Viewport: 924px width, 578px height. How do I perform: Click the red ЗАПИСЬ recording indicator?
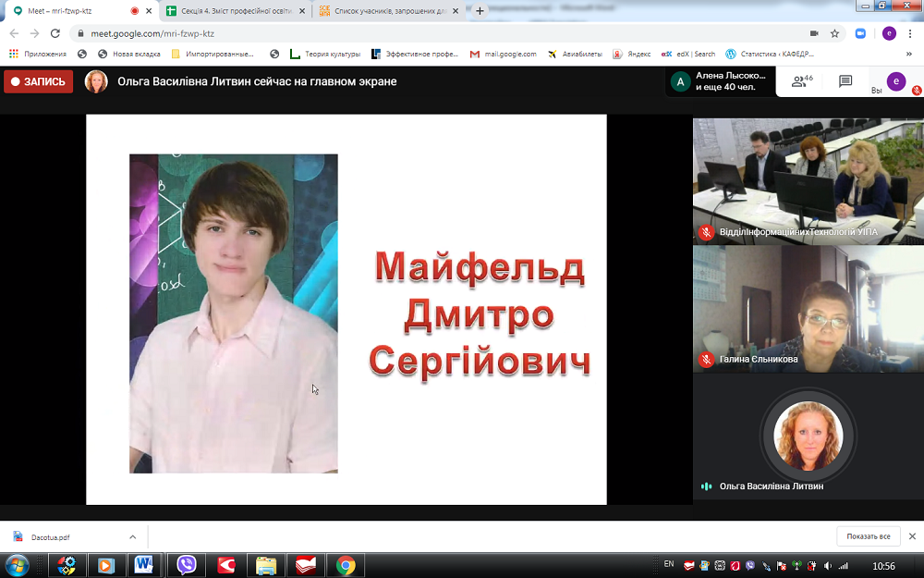click(38, 81)
